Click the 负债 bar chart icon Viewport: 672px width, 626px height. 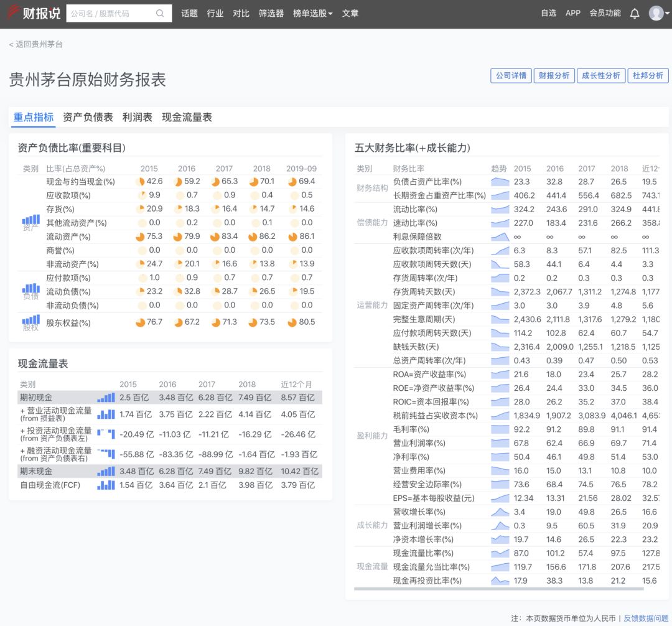[31, 289]
